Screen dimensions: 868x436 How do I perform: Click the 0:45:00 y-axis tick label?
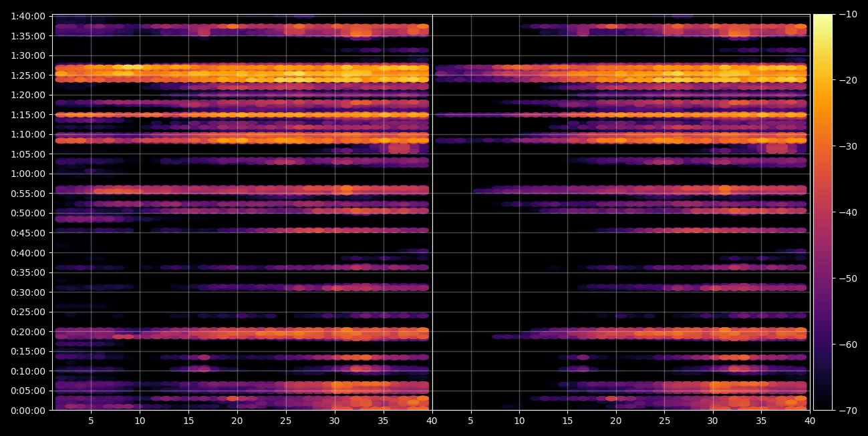pyautogui.click(x=28, y=232)
